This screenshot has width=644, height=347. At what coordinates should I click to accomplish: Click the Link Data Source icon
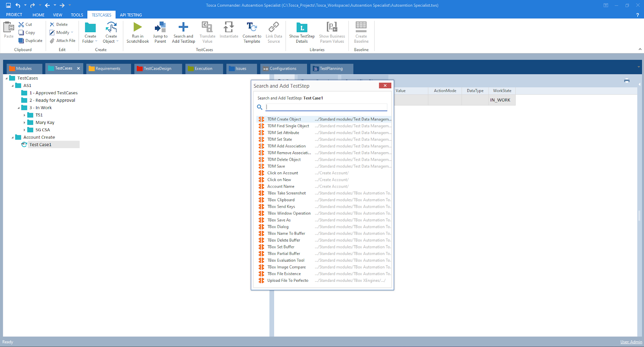coord(274,27)
